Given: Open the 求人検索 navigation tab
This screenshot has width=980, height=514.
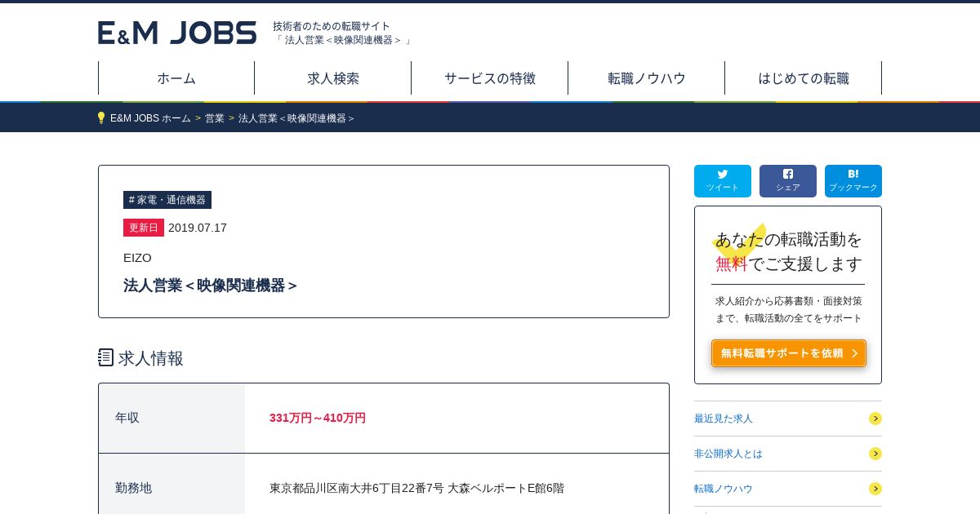Looking at the screenshot, I should (333, 78).
